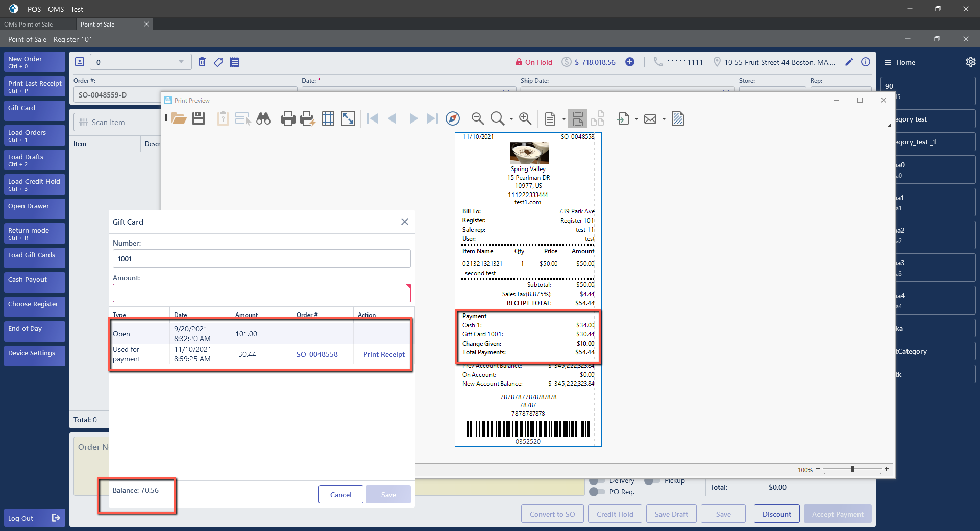The image size is (980, 531).
Task: Delete order using the trash can icon
Action: [202, 62]
